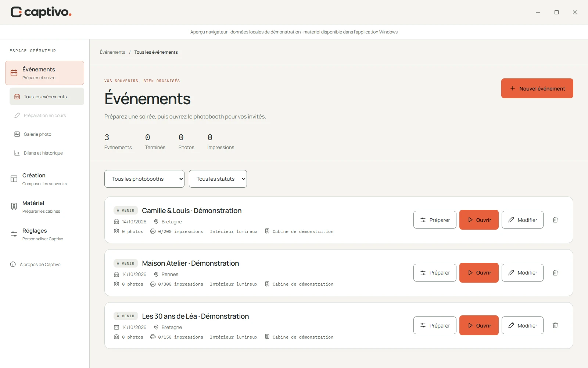Click the 0/150 impressions text
Viewport: 588px width, 368px height.
coord(180,337)
